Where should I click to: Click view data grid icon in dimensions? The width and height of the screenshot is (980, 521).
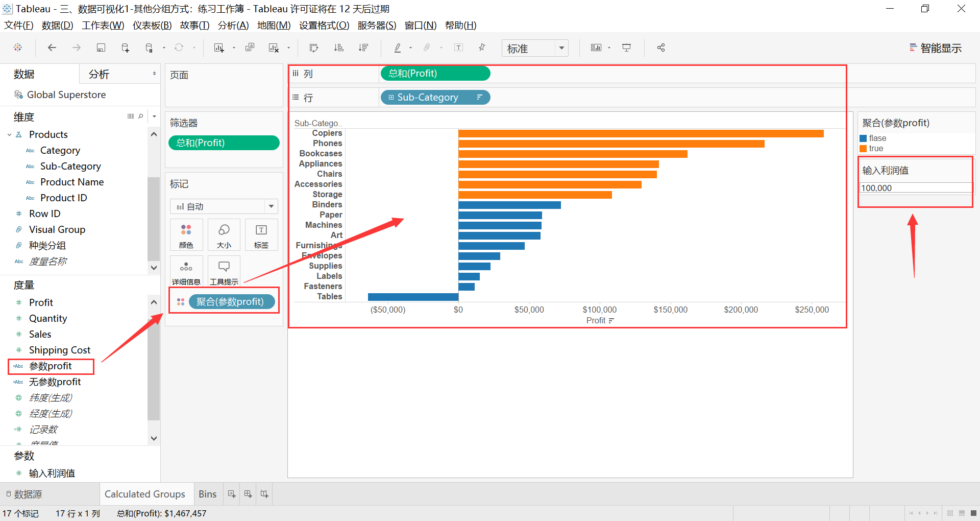click(131, 116)
